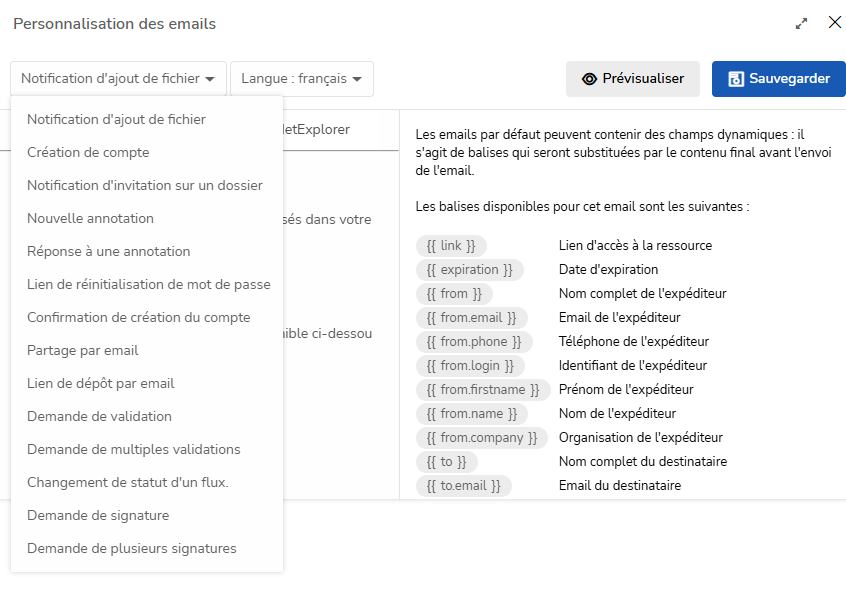Click the {{ to.email }} tag chip
The width and height of the screenshot is (846, 593).
coord(463,486)
